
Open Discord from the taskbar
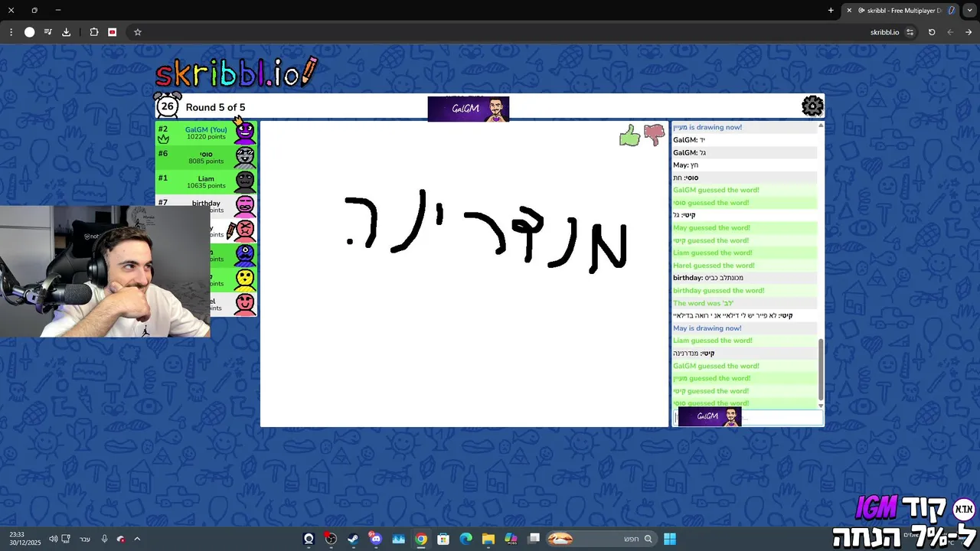tap(375, 539)
